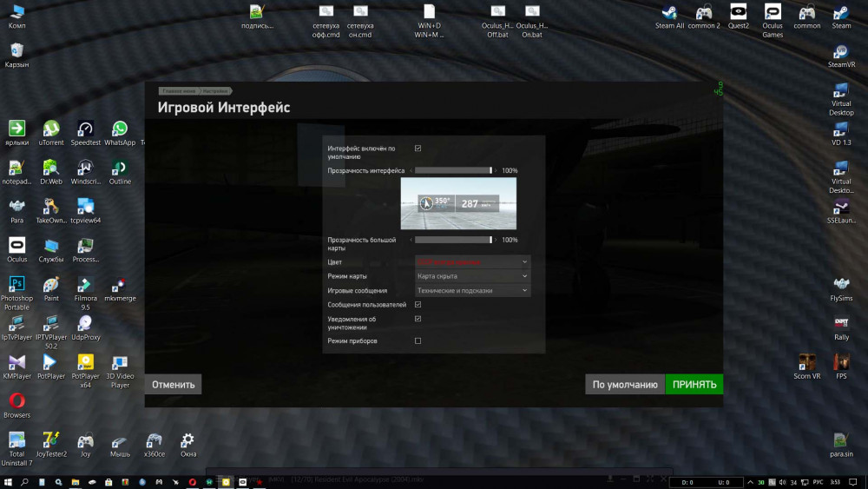Go to 'Главное меню' breadcrumb
868x489 pixels.
pyautogui.click(x=178, y=91)
